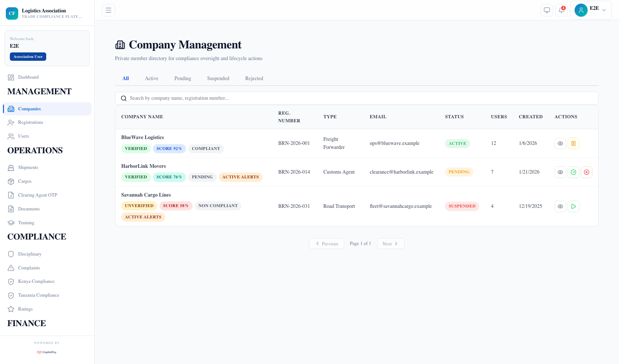This screenshot has height=364, width=619.
Task: Toggle the hamburger sidebar menu button
Action: [109, 10]
